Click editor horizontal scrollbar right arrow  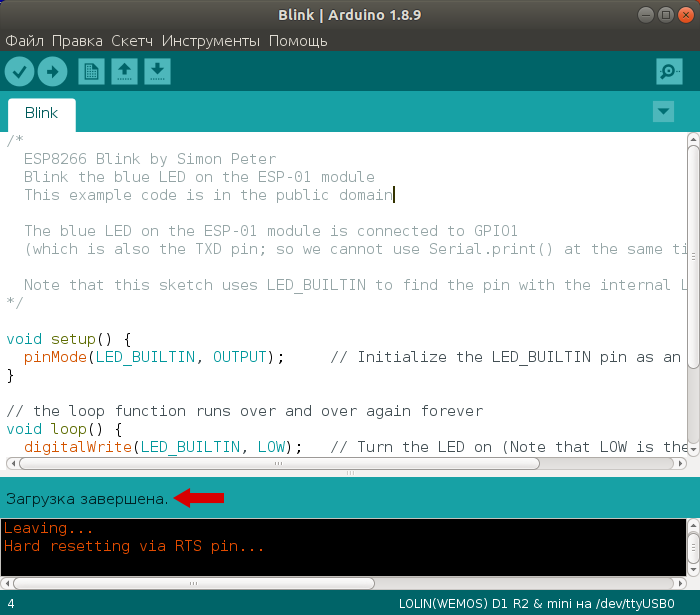[680, 463]
